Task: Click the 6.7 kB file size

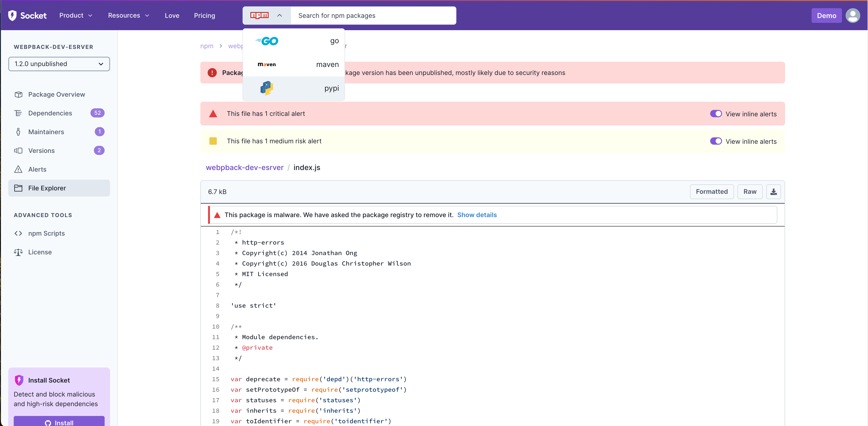Action: (217, 192)
